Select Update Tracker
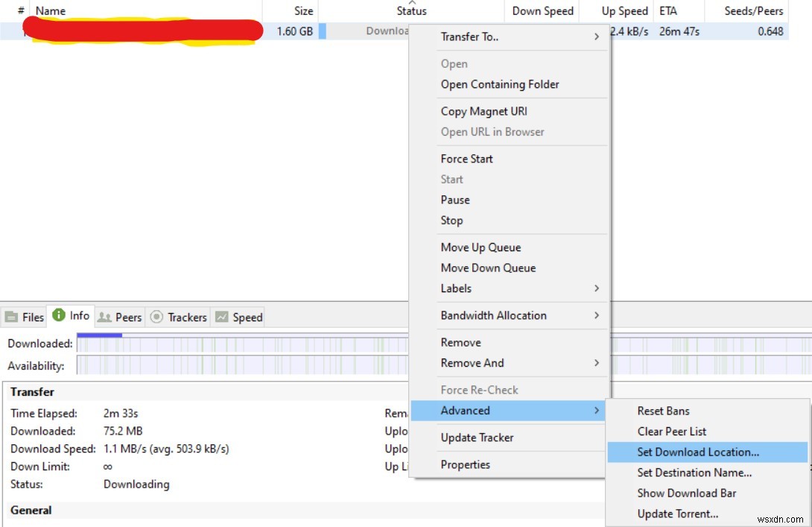The image size is (812, 527). tap(477, 438)
